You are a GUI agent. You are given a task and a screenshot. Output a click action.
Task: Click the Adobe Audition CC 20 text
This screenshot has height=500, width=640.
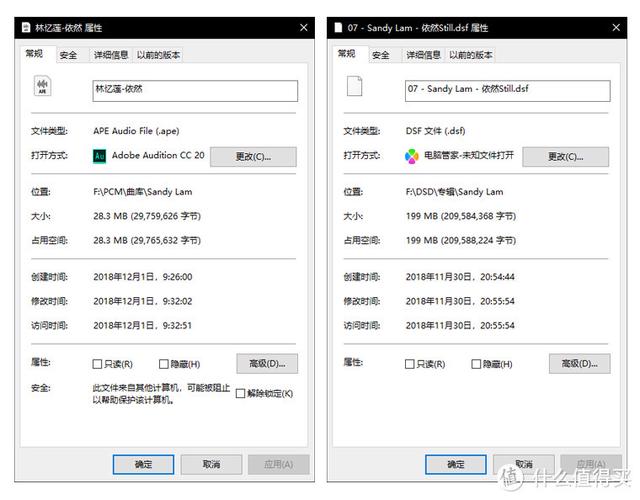click(158, 156)
